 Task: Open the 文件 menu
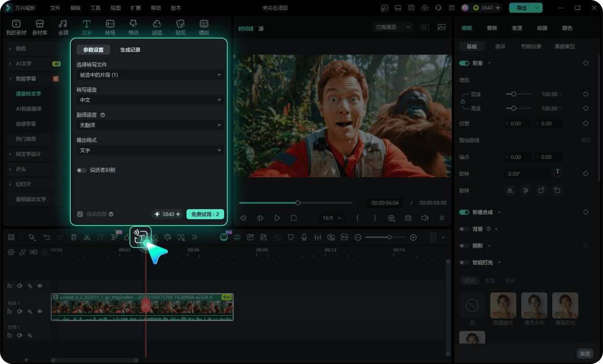point(55,8)
